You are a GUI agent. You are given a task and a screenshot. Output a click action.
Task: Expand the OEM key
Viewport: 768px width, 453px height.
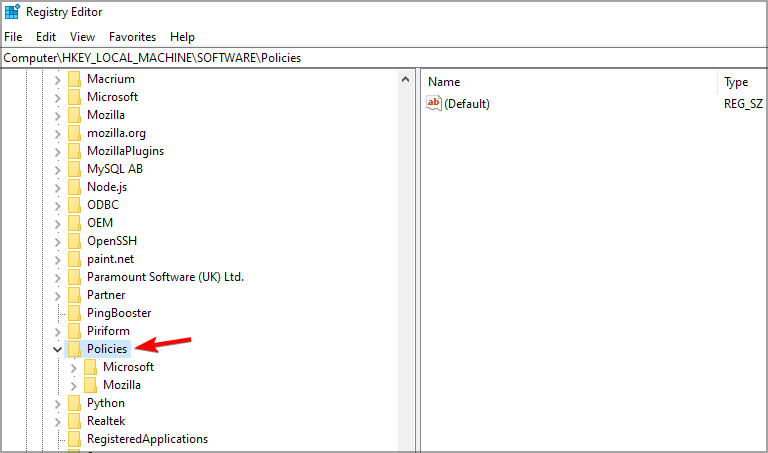pyautogui.click(x=57, y=223)
